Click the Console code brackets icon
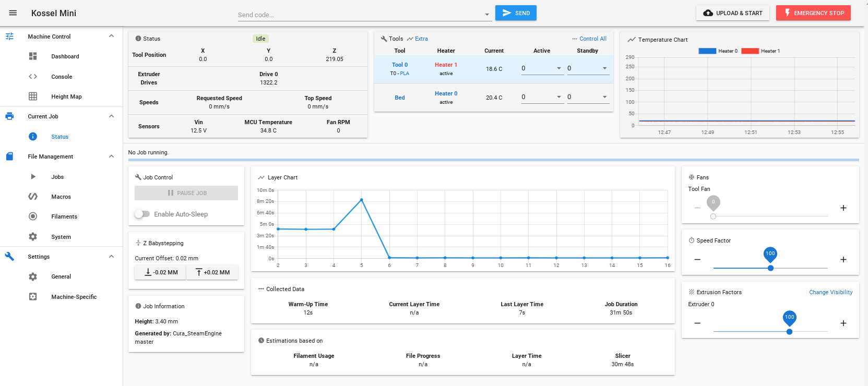This screenshot has width=868, height=386. point(33,77)
